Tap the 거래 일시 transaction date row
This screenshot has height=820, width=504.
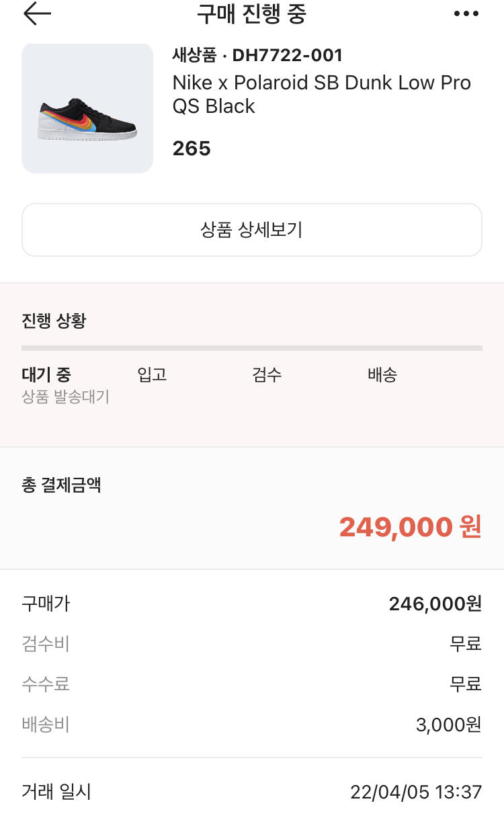(x=252, y=792)
